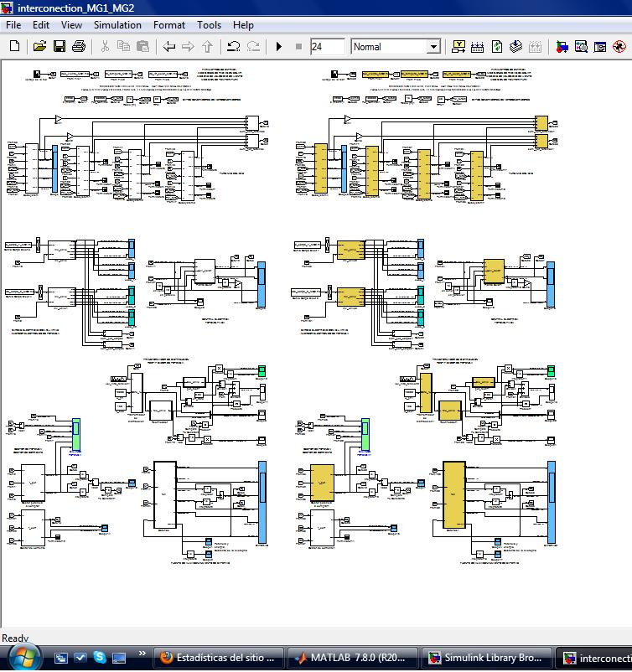Image resolution: width=632 pixels, height=672 pixels.
Task: Click the undo arrow in the toolbar
Action: (x=233, y=46)
